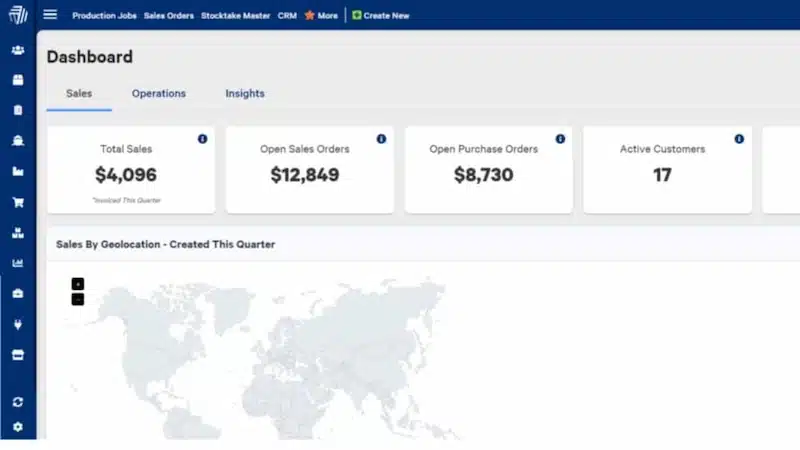Switch to the Insights tab
The image size is (800, 450).
pyautogui.click(x=245, y=93)
